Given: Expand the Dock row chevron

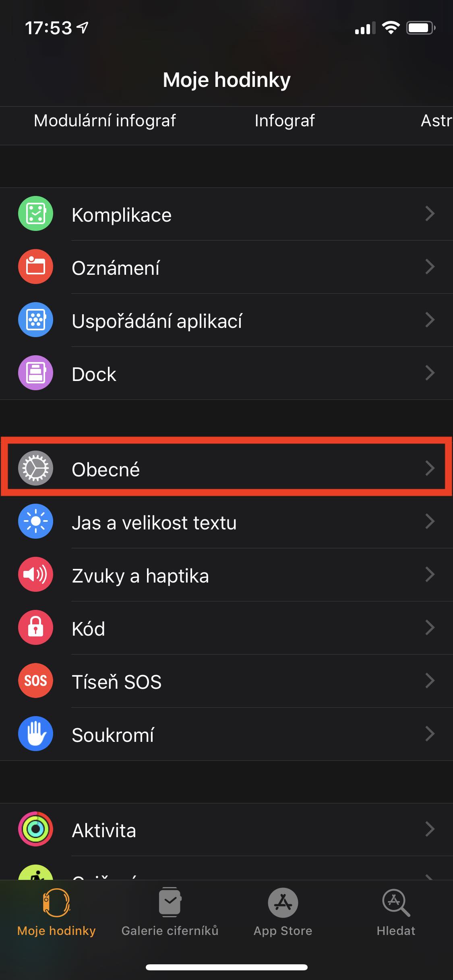Looking at the screenshot, I should (x=430, y=373).
